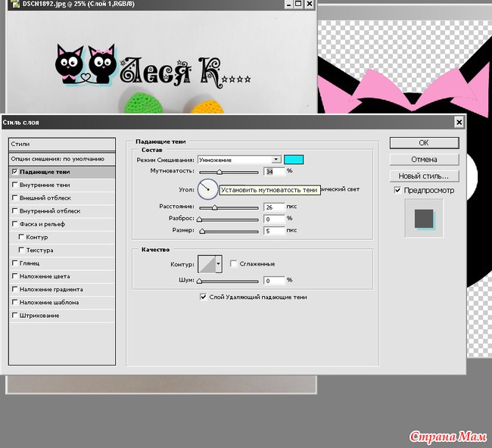Screen dimensions: 492x448
Task: Click the Размер value input field
Action: [273, 230]
